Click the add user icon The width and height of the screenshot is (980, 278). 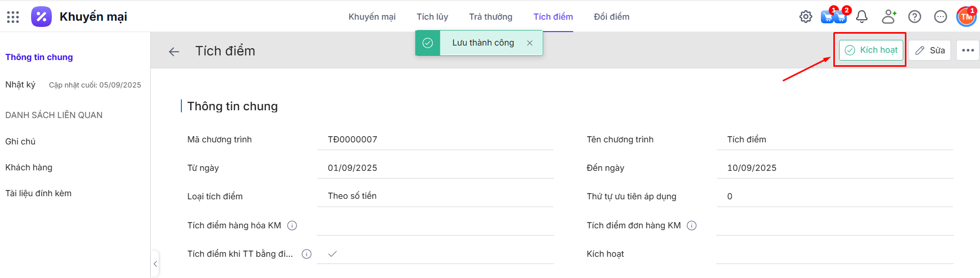888,17
